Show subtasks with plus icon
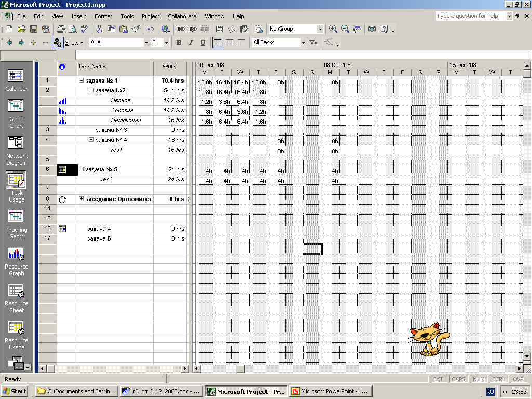Screen dimensions: 532x399 click(33, 43)
